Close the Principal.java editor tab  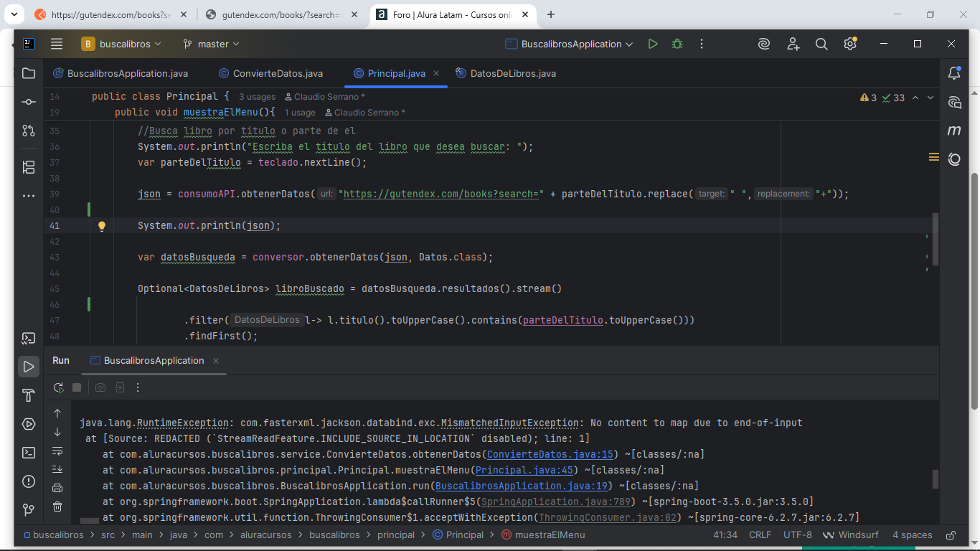point(436,73)
